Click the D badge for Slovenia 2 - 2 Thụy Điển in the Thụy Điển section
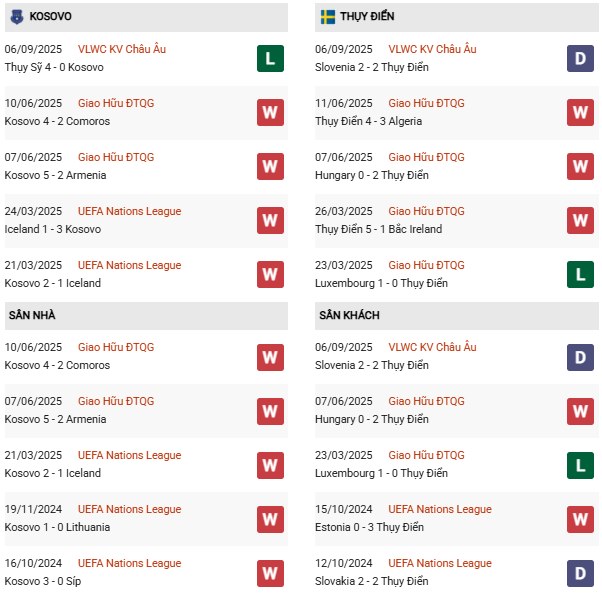The width and height of the screenshot is (602, 600). point(581,58)
